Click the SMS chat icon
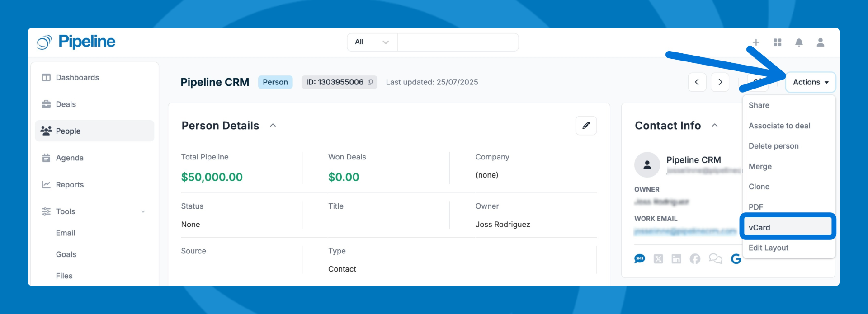This screenshot has height=314, width=868. [x=640, y=258]
